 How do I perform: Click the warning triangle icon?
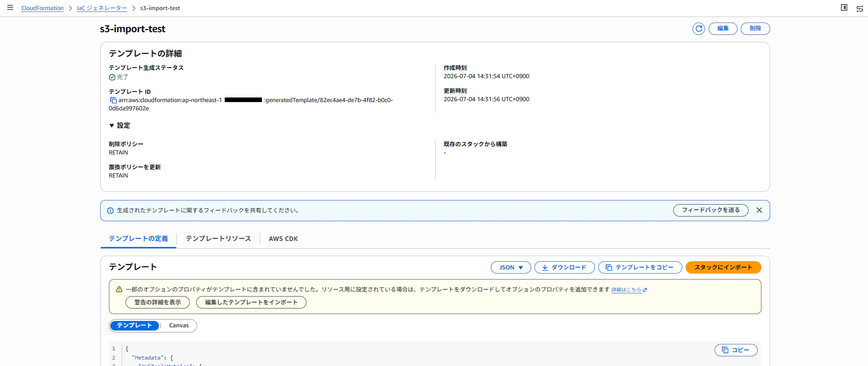click(x=119, y=290)
